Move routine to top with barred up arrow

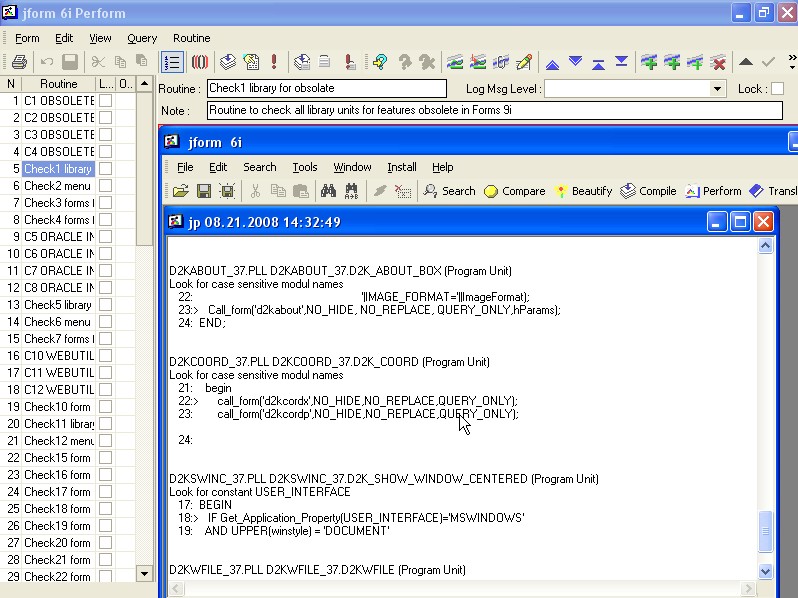click(598, 63)
